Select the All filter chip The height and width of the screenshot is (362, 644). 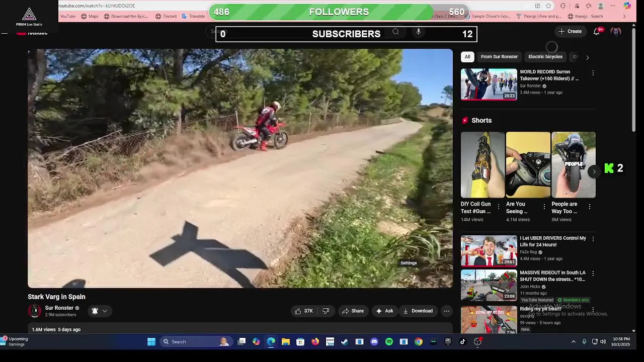click(467, 57)
